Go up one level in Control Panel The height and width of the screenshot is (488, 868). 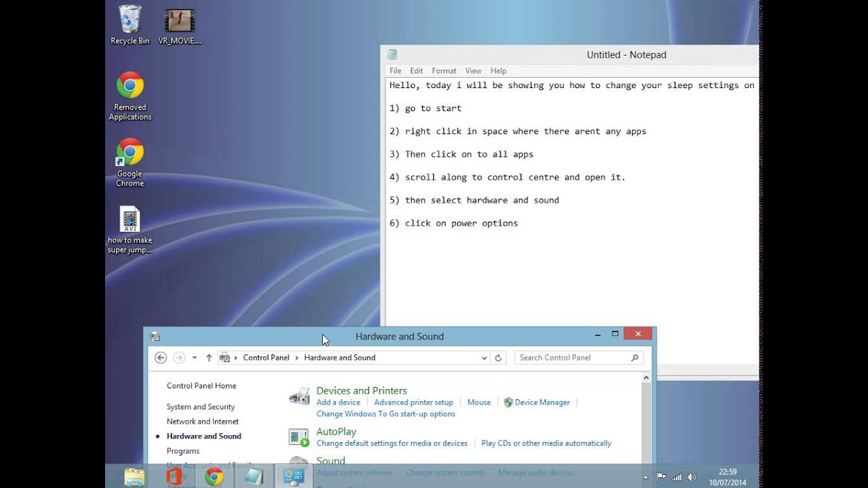[209, 357]
